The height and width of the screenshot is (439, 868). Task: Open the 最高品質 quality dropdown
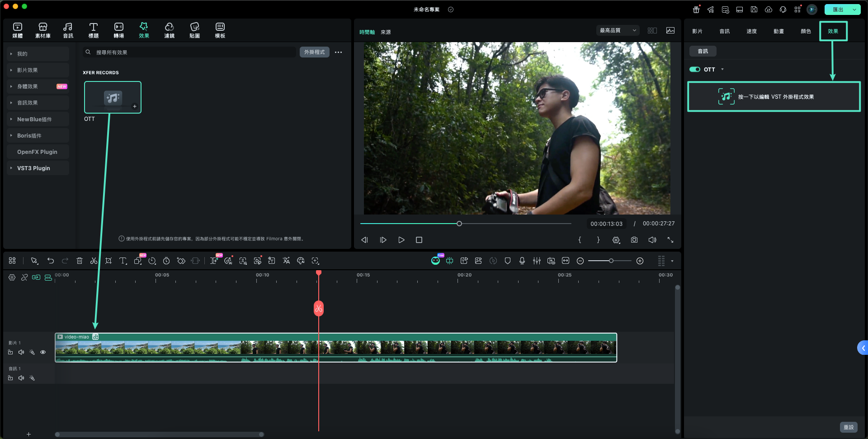(617, 30)
